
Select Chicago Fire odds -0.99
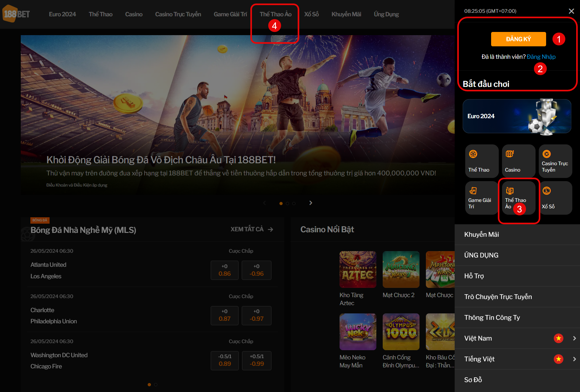tap(256, 360)
